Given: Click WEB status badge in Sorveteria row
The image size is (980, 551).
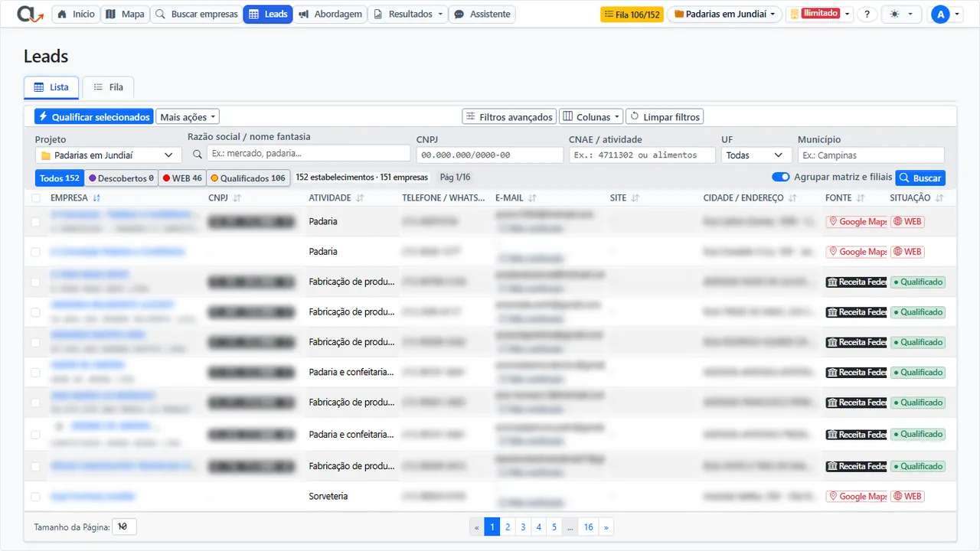Looking at the screenshot, I should [907, 496].
